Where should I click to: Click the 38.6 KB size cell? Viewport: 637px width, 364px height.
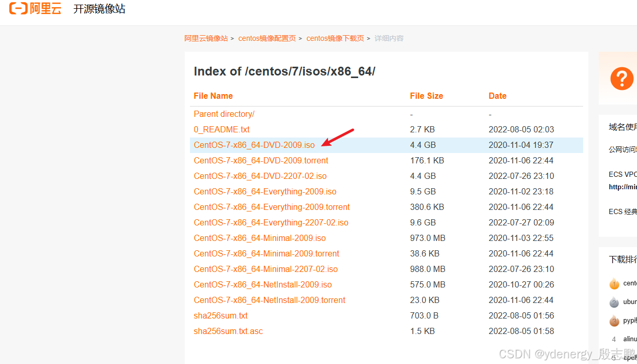pos(425,253)
